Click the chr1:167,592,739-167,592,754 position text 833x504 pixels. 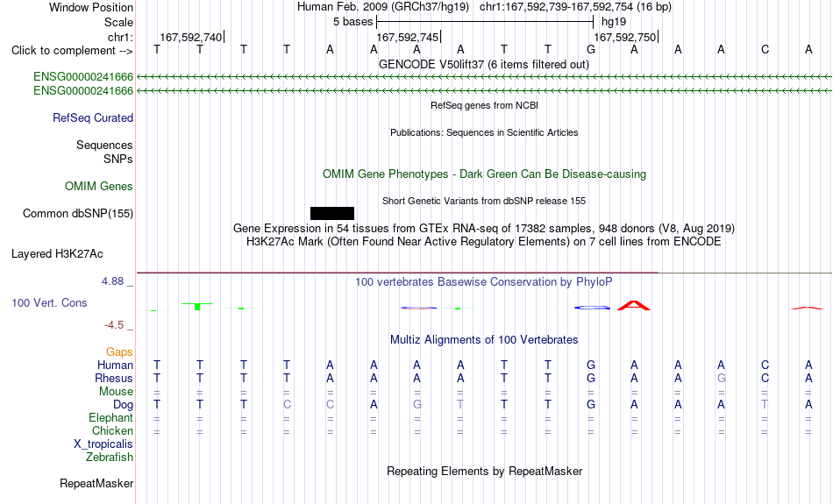pos(556,7)
